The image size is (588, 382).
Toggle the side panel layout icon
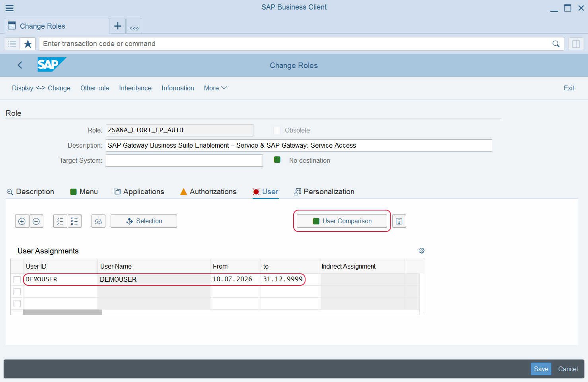coord(576,44)
